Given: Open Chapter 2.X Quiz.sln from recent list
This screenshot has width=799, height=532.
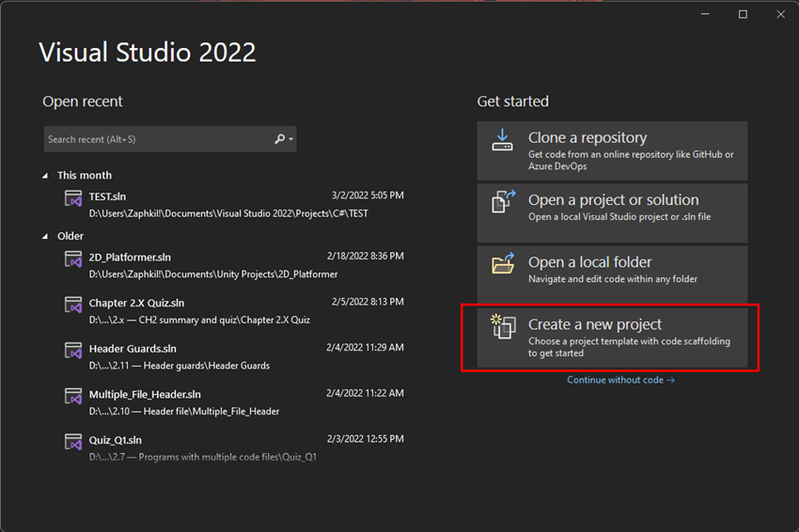Looking at the screenshot, I should 234,311.
